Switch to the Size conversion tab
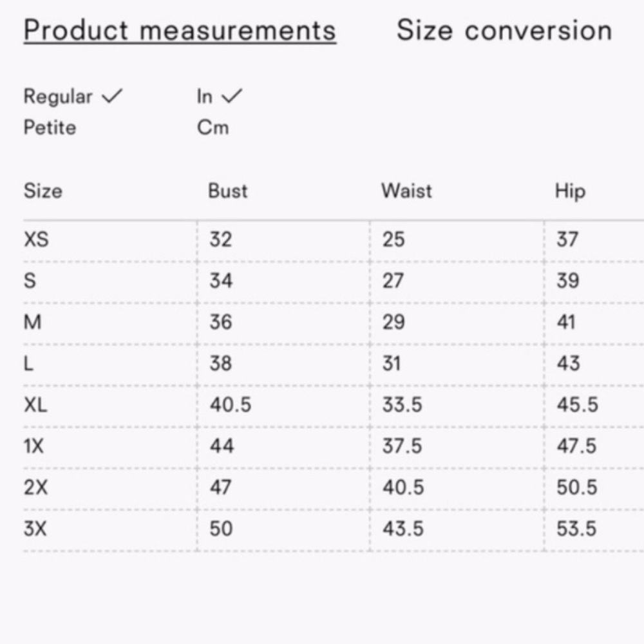The width and height of the screenshot is (644, 644). pos(504,30)
